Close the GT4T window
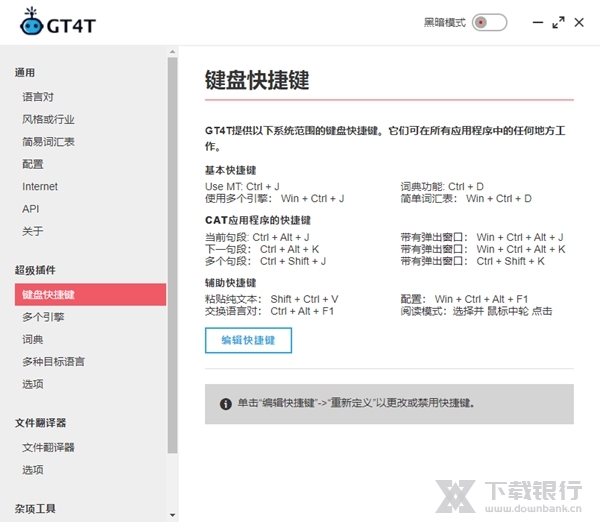This screenshot has width=600, height=522. (579, 23)
